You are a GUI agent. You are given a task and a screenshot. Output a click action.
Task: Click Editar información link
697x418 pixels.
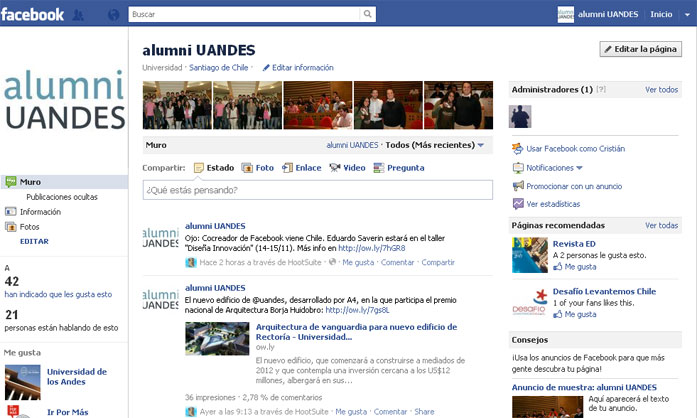click(x=298, y=68)
